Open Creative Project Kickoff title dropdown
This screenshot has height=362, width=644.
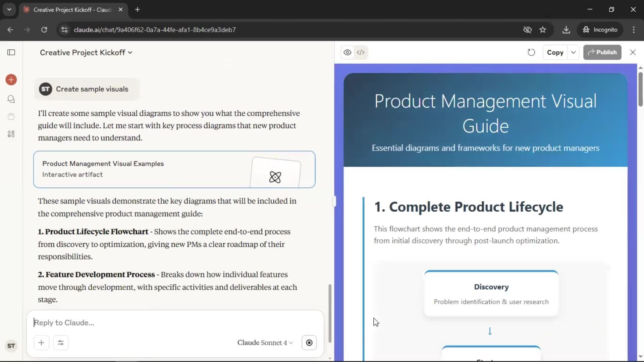tap(86, 53)
